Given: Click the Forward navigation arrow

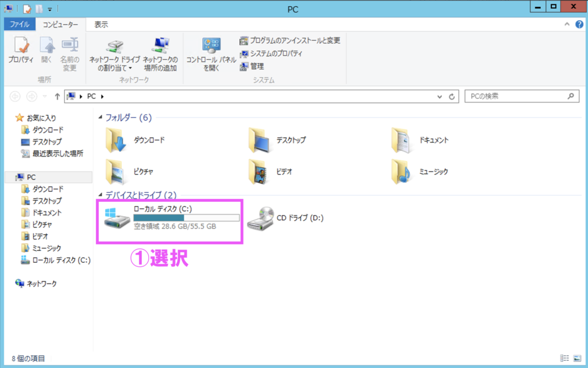Looking at the screenshot, I should (32, 97).
